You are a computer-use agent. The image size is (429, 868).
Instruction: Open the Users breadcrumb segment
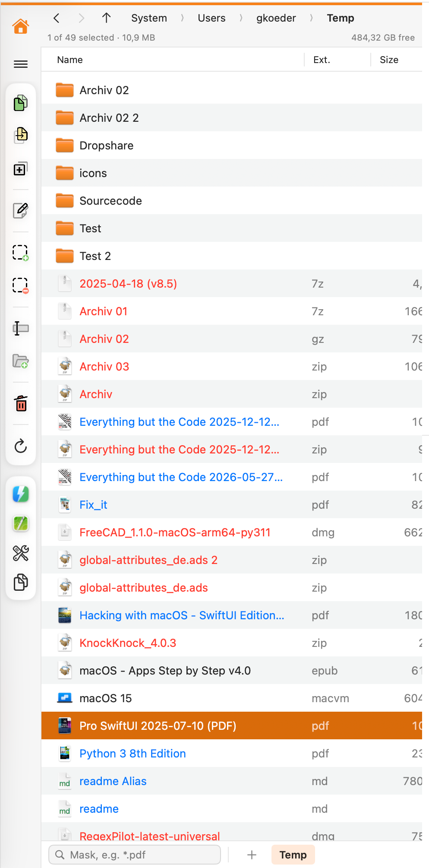(211, 18)
